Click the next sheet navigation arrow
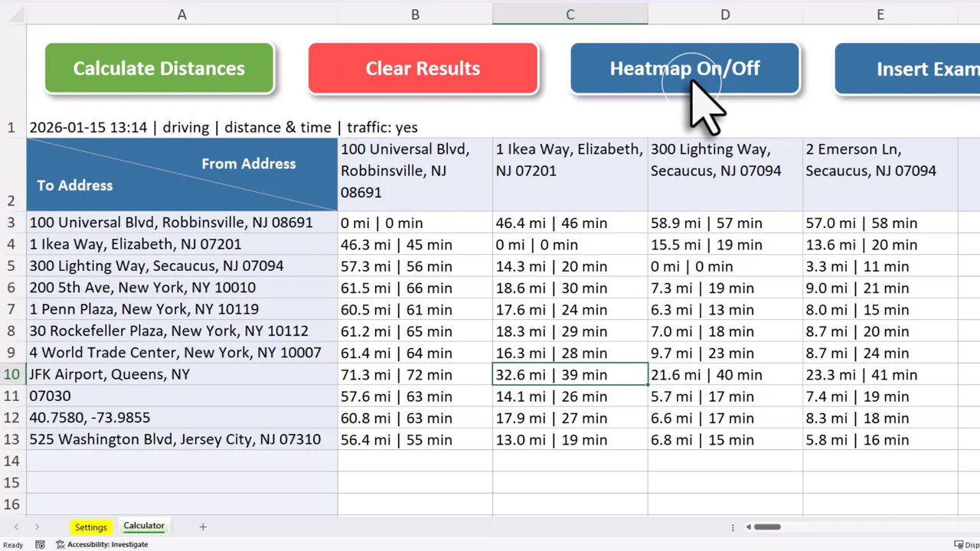980x551 pixels. click(37, 527)
